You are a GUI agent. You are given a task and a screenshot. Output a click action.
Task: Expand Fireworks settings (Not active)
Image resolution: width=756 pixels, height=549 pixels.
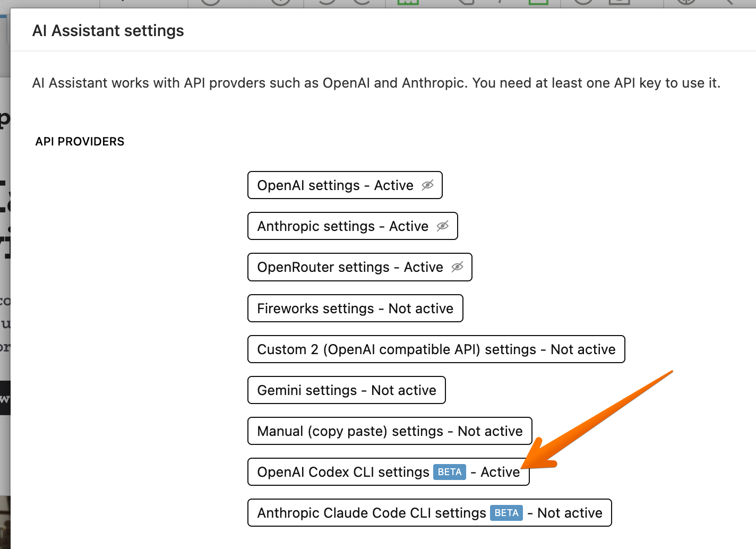[x=355, y=308]
